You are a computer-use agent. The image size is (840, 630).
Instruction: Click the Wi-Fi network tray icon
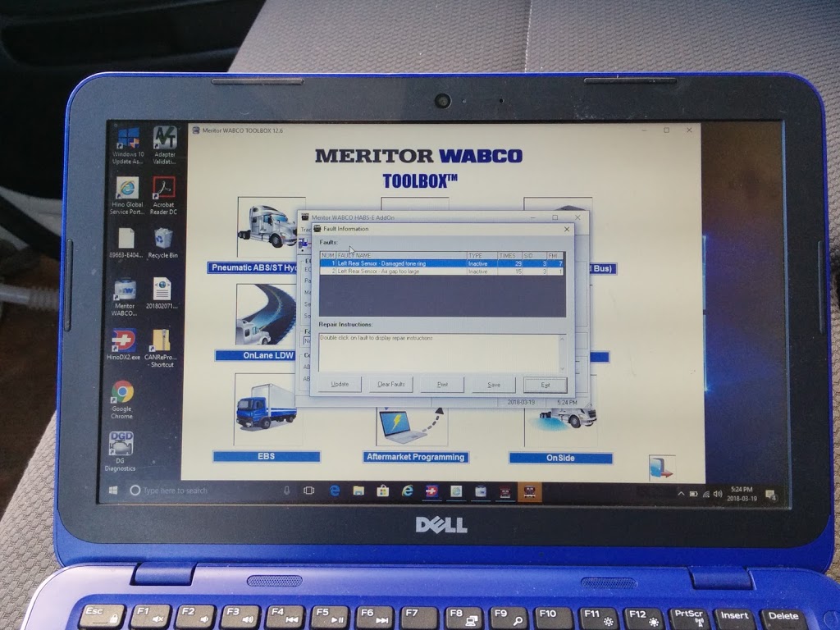coord(705,494)
